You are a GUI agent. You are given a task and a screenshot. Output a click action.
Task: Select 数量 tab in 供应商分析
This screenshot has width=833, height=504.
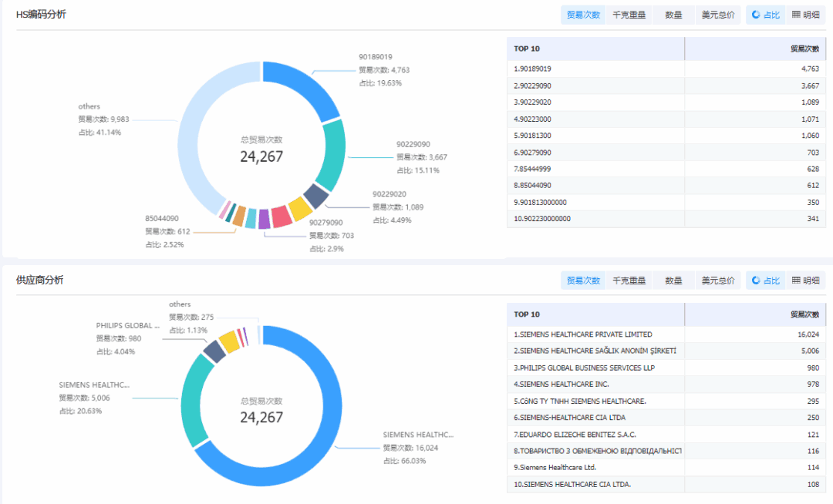click(673, 281)
